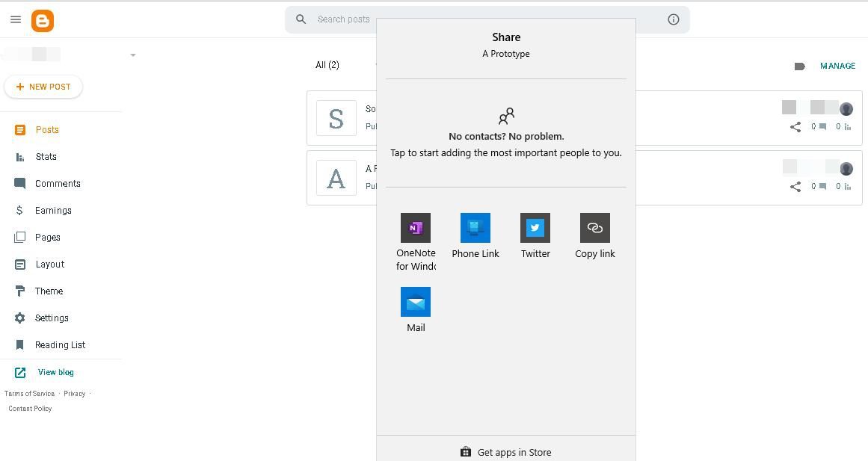Open the search info icon
The image size is (868, 461).
point(673,19)
